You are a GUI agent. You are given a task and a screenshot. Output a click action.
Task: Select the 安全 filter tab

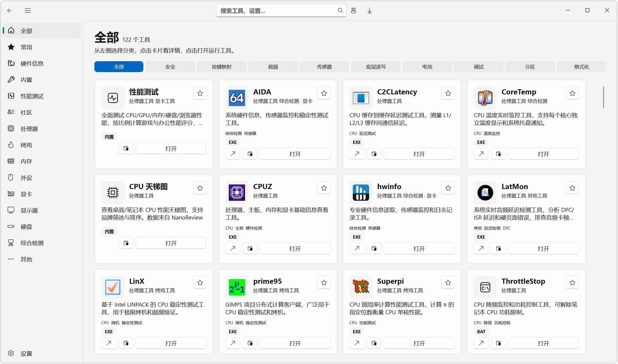(170, 67)
